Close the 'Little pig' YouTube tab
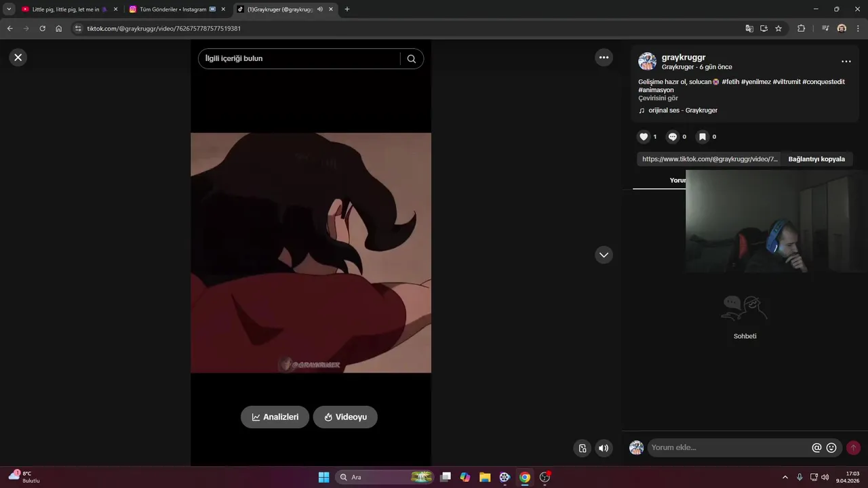The image size is (868, 488). coord(115,9)
